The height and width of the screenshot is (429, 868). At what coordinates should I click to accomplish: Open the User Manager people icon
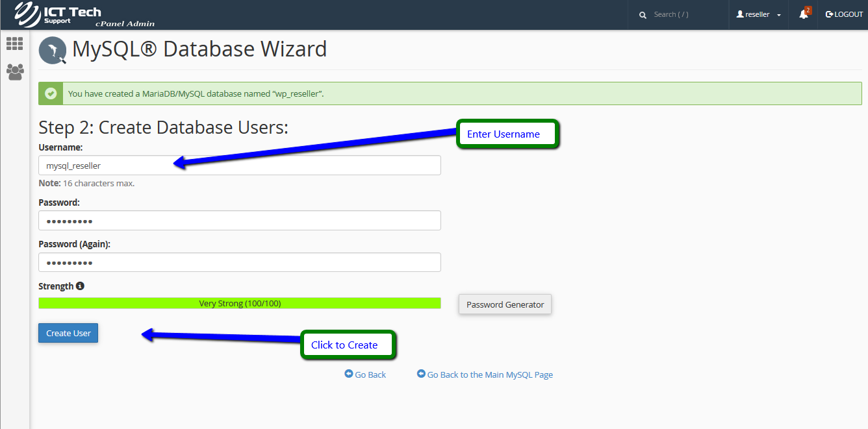click(14, 71)
